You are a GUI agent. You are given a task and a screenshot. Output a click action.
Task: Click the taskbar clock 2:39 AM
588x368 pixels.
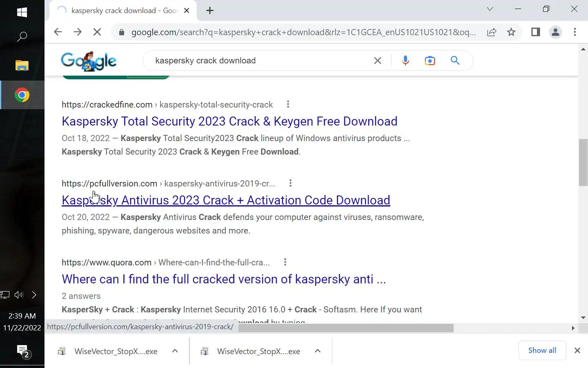(22, 316)
